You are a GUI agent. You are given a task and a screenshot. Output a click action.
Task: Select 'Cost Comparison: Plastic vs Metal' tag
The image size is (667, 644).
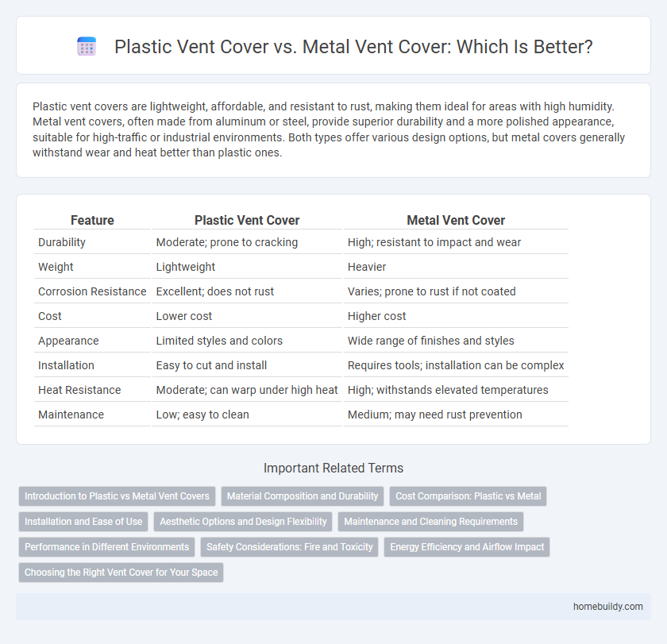tap(468, 496)
